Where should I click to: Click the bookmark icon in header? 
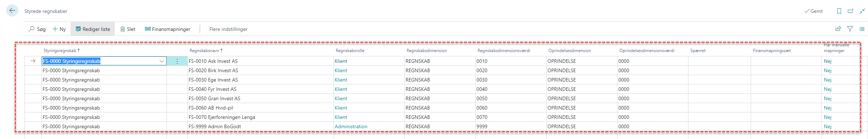(x=839, y=11)
